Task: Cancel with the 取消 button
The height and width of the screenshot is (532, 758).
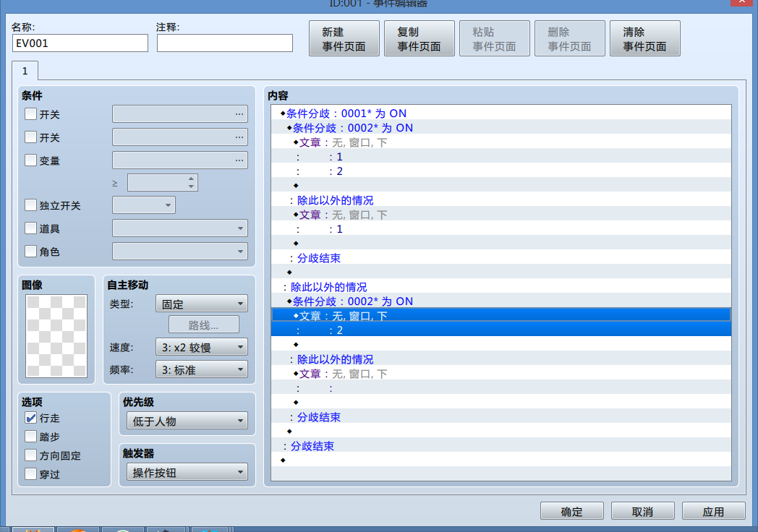Action: 642,511
